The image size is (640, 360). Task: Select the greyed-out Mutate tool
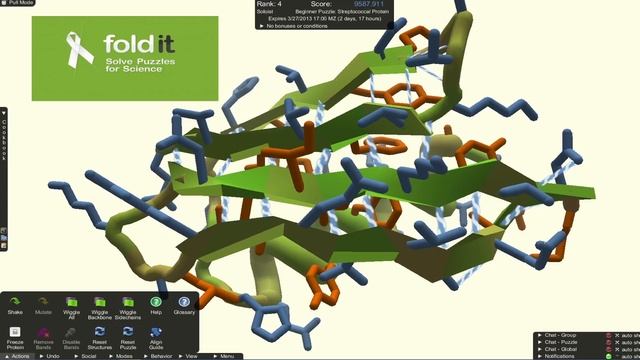click(x=43, y=306)
